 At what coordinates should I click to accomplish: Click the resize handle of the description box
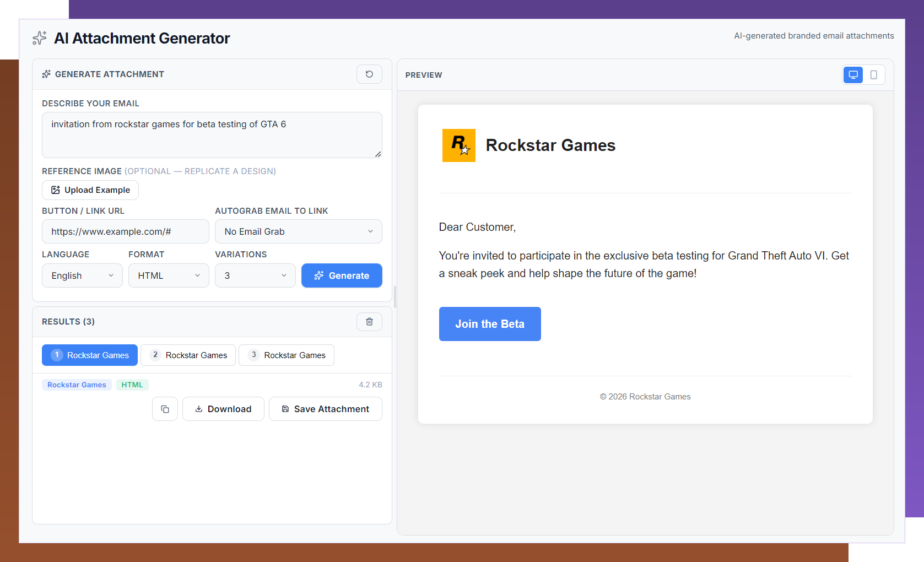(378, 154)
